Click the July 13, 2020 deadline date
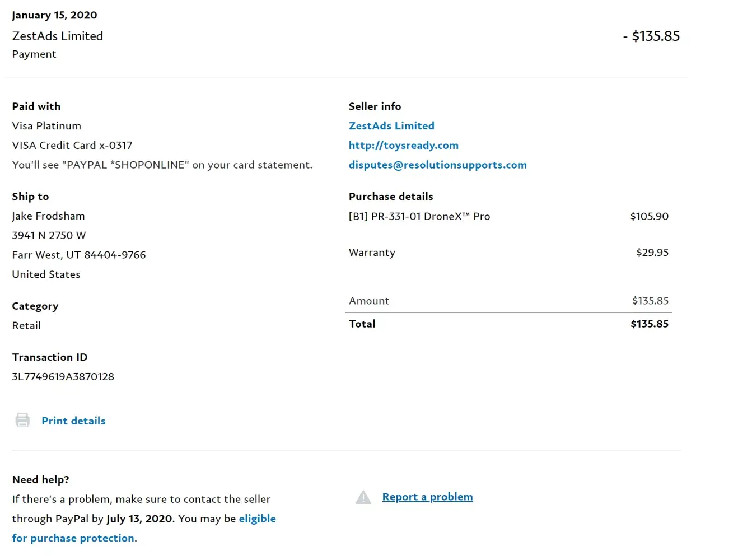752x560 pixels. tap(139, 519)
